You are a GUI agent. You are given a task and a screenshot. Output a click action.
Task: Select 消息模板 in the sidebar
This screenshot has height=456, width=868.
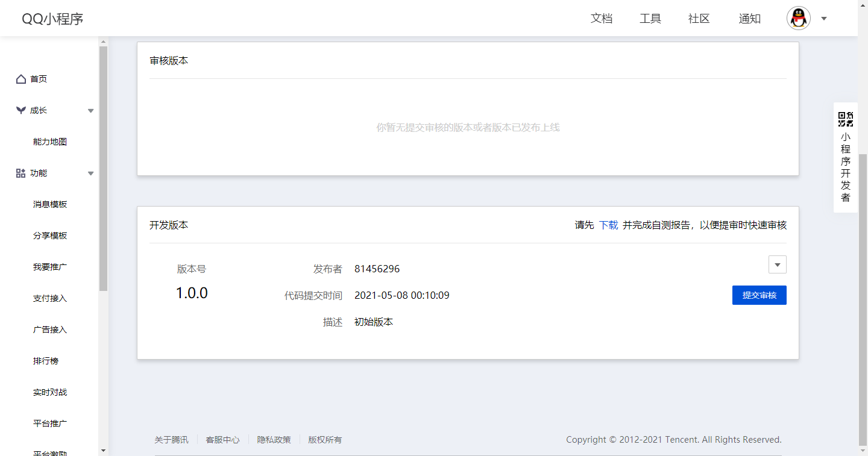click(x=50, y=204)
